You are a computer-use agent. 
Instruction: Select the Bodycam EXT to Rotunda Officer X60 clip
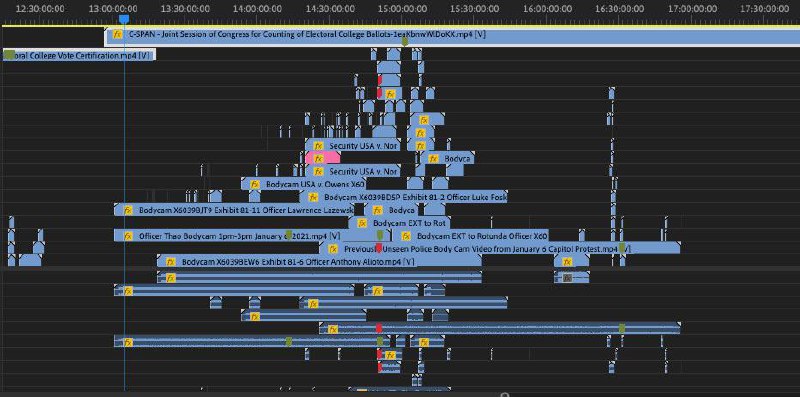pos(470,236)
